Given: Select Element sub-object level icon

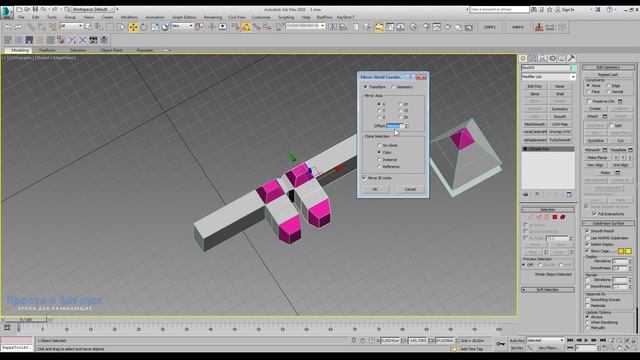Looking at the screenshot, I should point(562,217).
